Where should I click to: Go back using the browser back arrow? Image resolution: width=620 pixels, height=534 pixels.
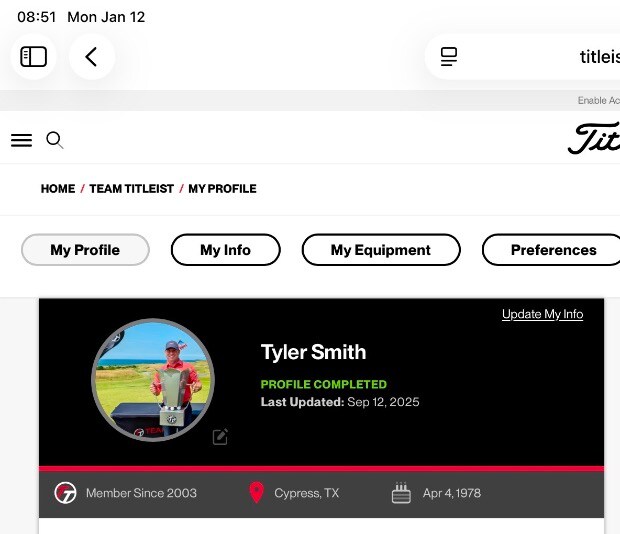(x=91, y=57)
